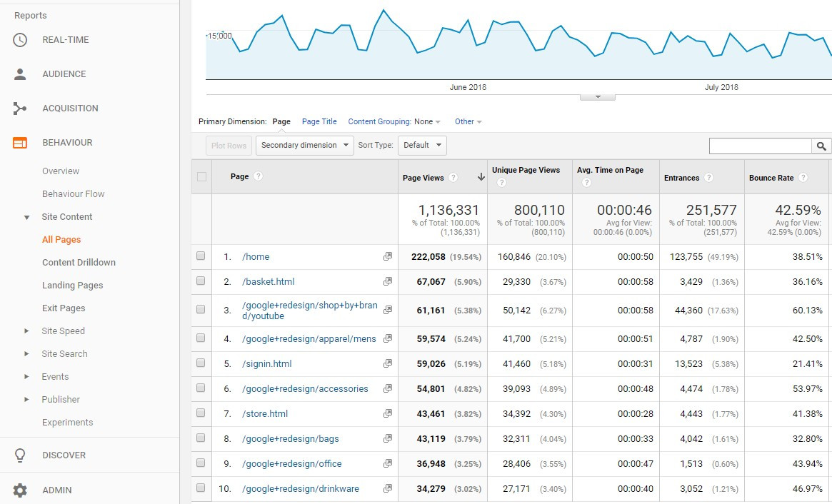832x504 pixels.
Task: Open Landing Pages report
Action: pos(73,286)
